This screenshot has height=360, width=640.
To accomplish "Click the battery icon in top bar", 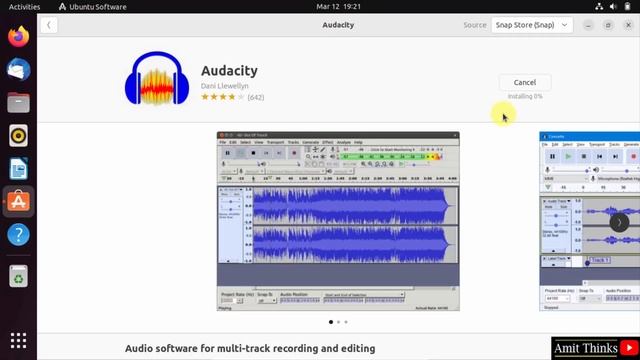I will pos(627,7).
